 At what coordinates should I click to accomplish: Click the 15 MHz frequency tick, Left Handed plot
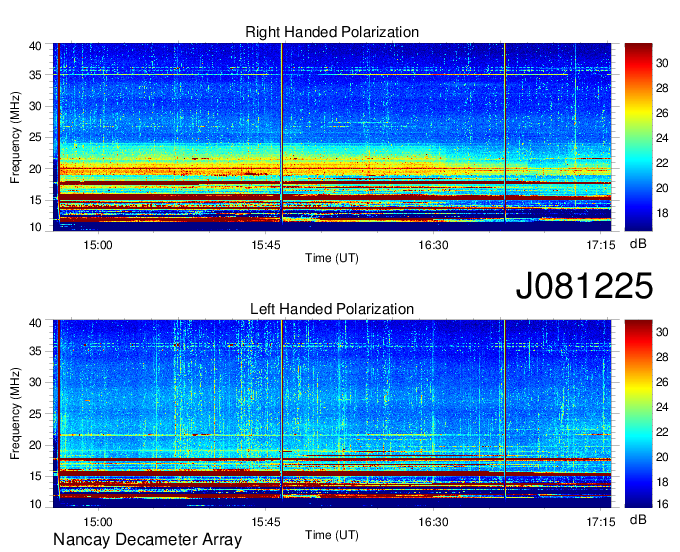[x=35, y=476]
